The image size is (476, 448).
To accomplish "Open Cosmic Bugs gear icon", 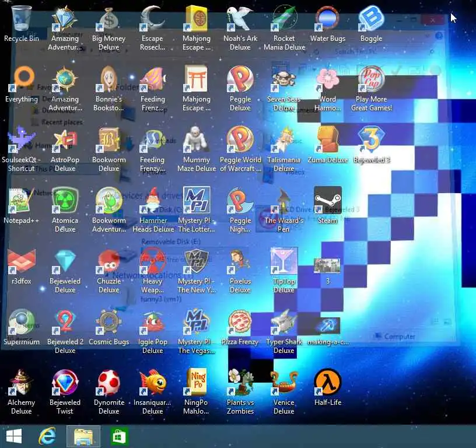I will coord(108,322).
